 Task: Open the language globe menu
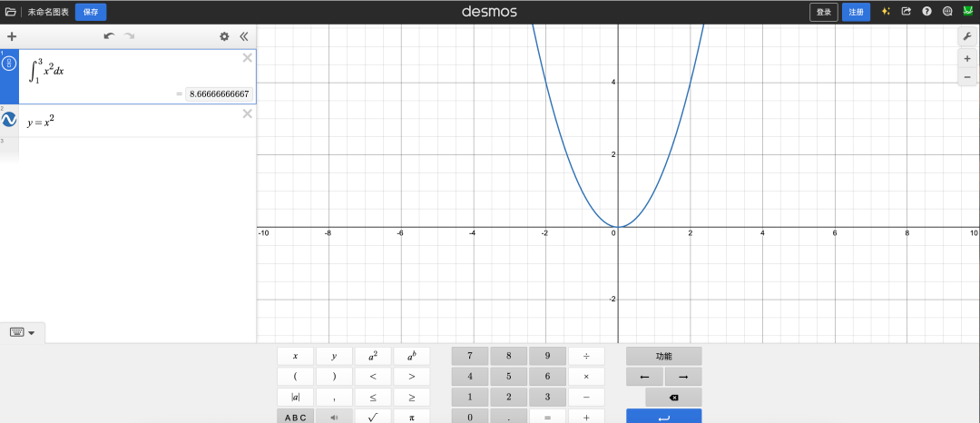[947, 12]
